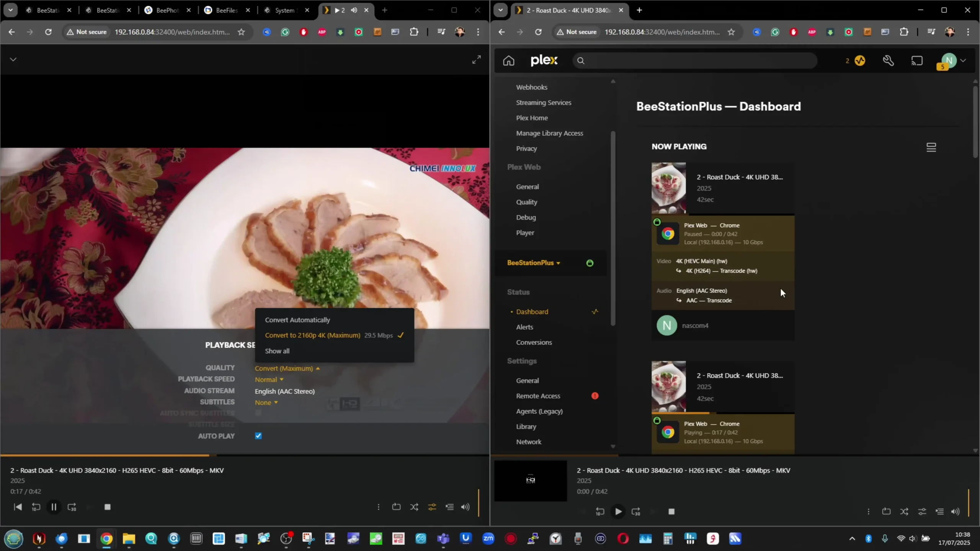Viewport: 980px width, 551px height.
Task: Click the cast icon in Plex header
Action: [x=916, y=60]
